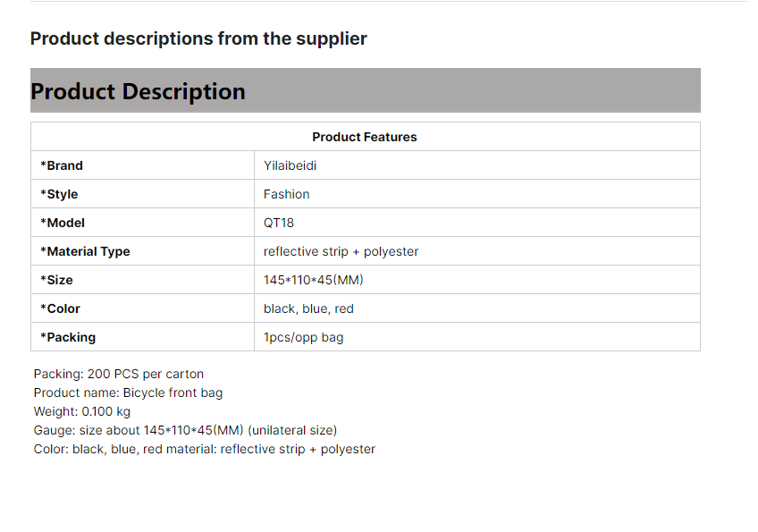
Task: Select the model number 'QT18'
Action: tap(279, 223)
